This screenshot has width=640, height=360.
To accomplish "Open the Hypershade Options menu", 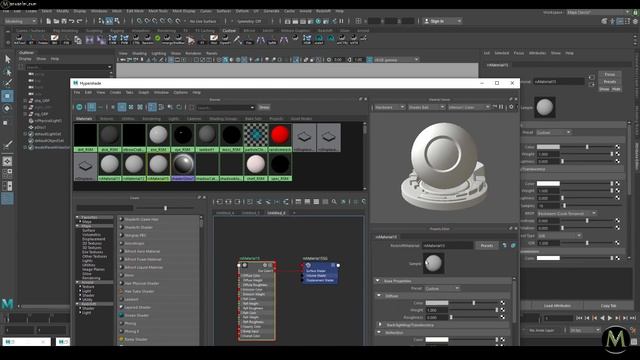I will point(180,93).
